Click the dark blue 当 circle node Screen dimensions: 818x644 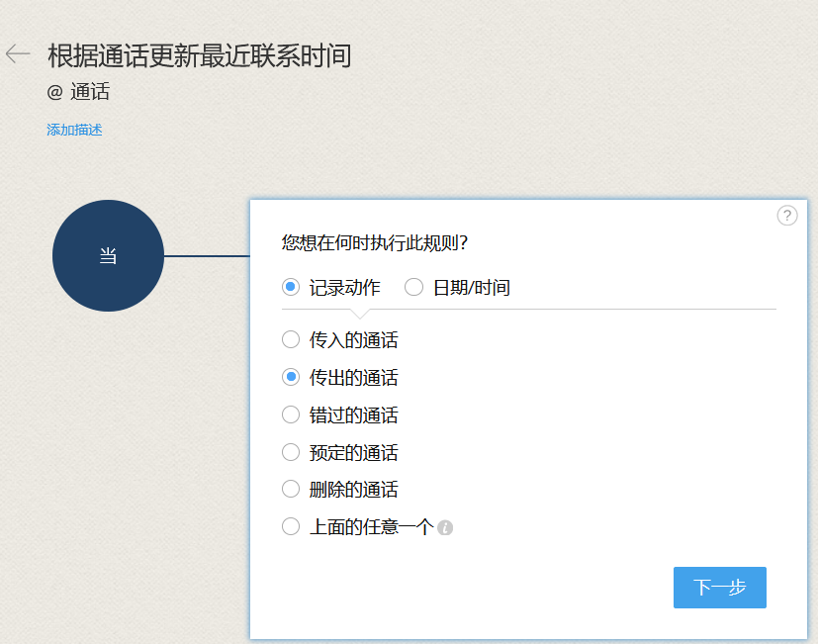click(108, 256)
